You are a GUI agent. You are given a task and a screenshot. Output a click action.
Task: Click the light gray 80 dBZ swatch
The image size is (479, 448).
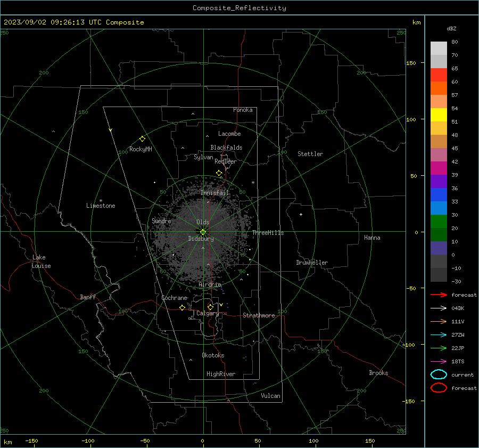pos(439,48)
